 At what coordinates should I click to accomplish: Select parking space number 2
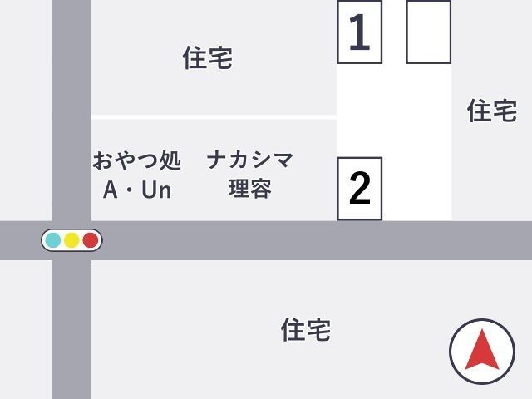360,189
